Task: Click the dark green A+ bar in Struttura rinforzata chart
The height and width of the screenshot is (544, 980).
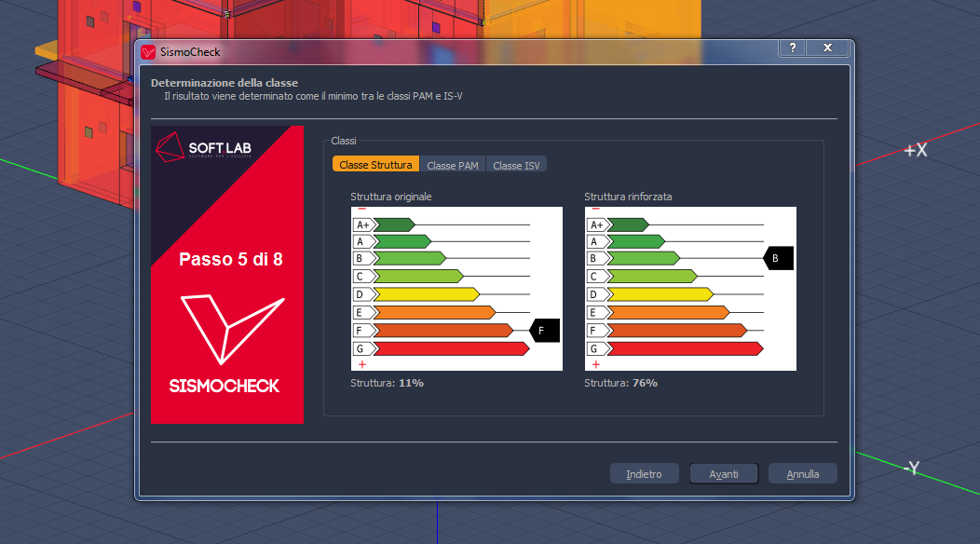Action: (x=628, y=224)
